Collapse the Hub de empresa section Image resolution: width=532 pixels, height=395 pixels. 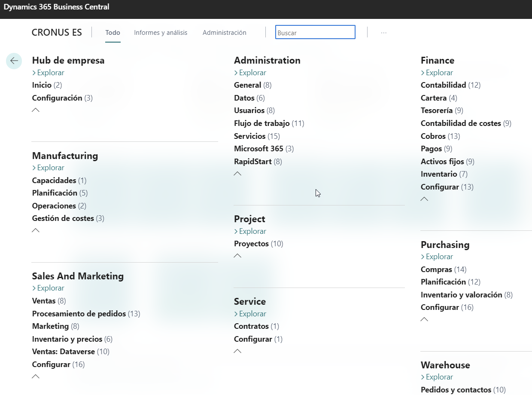(36, 110)
